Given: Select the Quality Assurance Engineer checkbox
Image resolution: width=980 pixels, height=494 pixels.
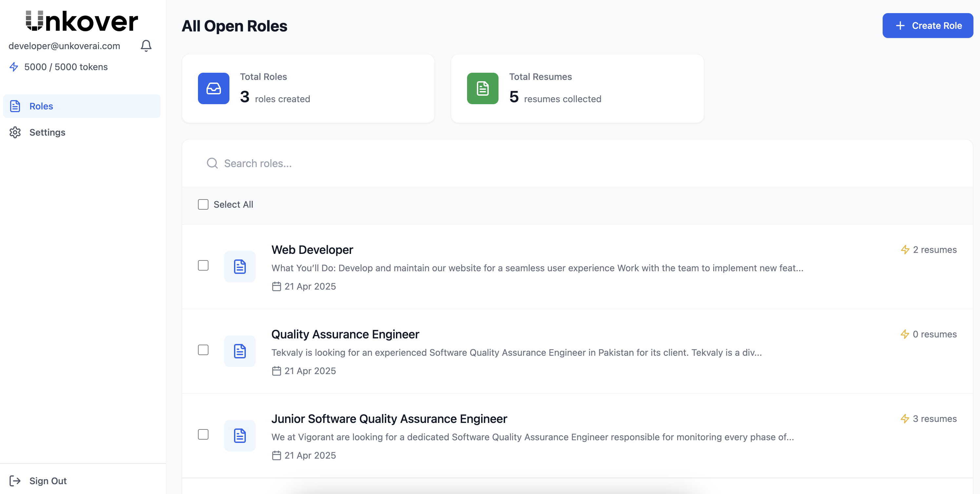Looking at the screenshot, I should [x=203, y=350].
